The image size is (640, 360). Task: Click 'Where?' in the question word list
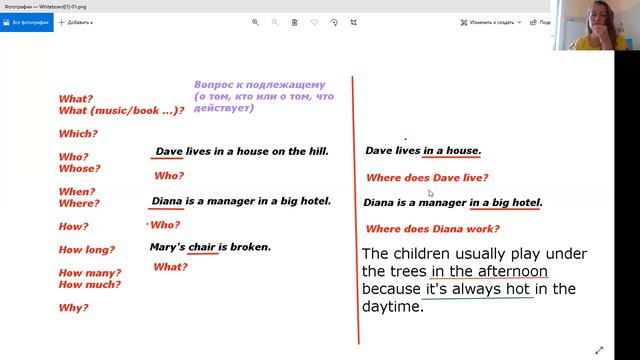click(79, 203)
